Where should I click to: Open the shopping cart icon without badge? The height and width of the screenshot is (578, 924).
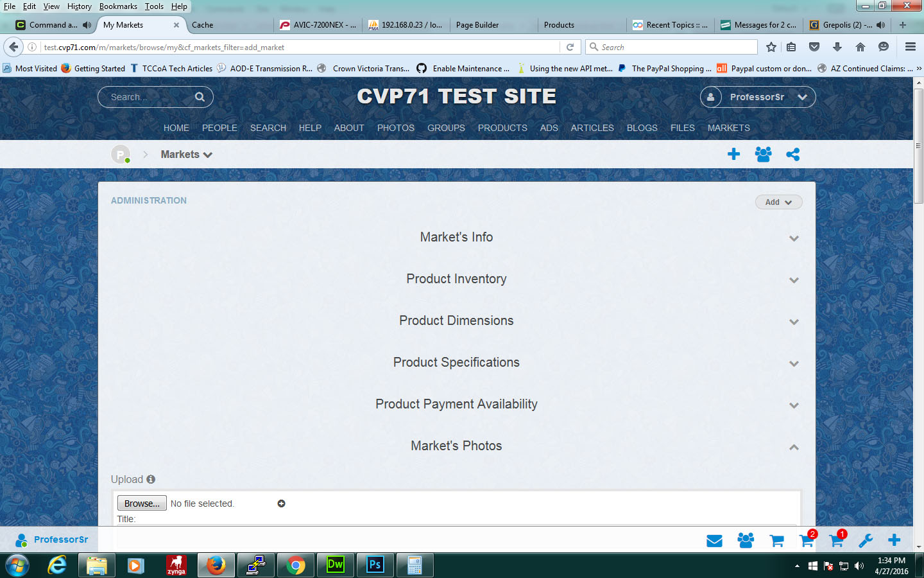776,541
